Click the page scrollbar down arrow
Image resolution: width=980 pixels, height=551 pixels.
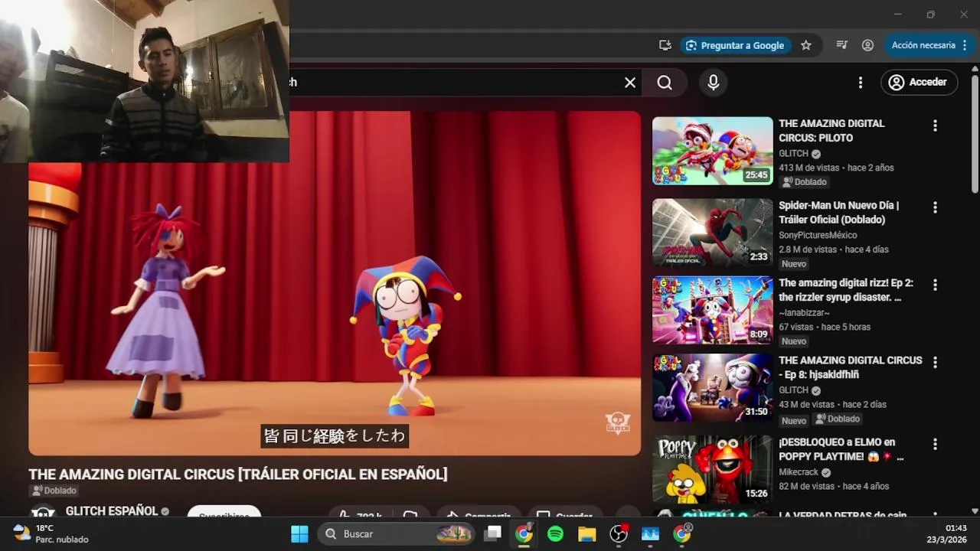(x=975, y=510)
